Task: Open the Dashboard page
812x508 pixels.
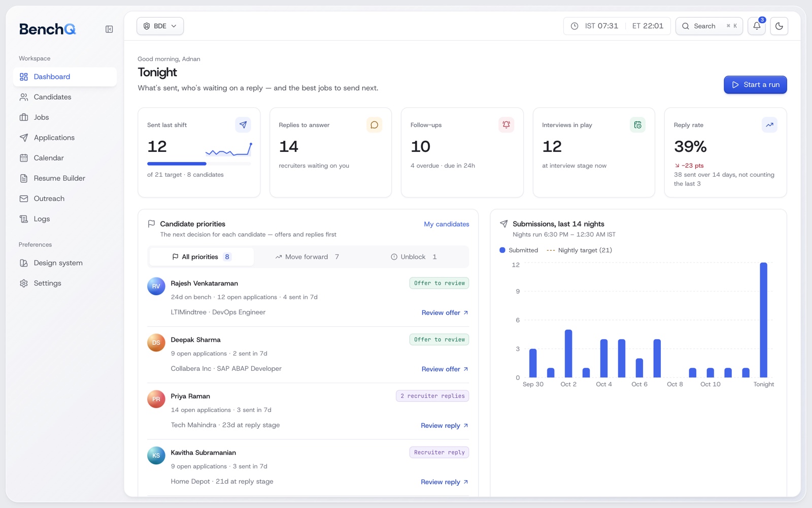Action: 65,77
